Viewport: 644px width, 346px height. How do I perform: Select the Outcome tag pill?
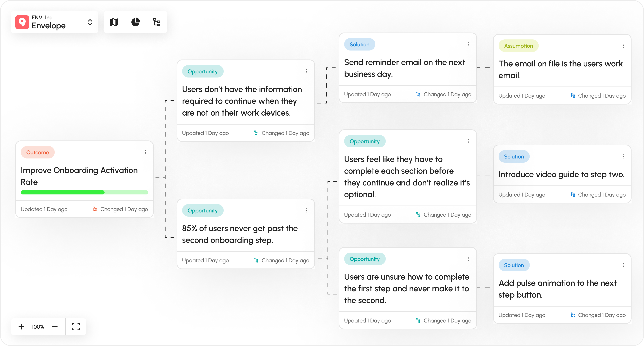click(38, 152)
